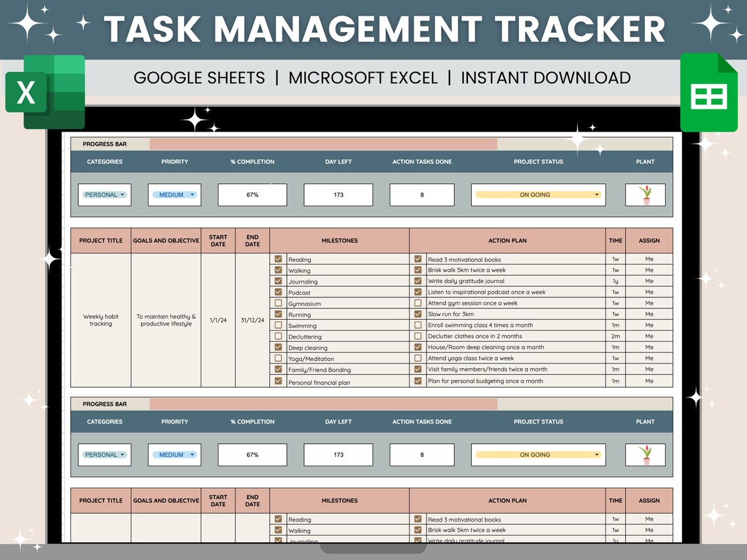Click the top progress bar
The width and height of the screenshot is (747, 560).
pos(324,143)
